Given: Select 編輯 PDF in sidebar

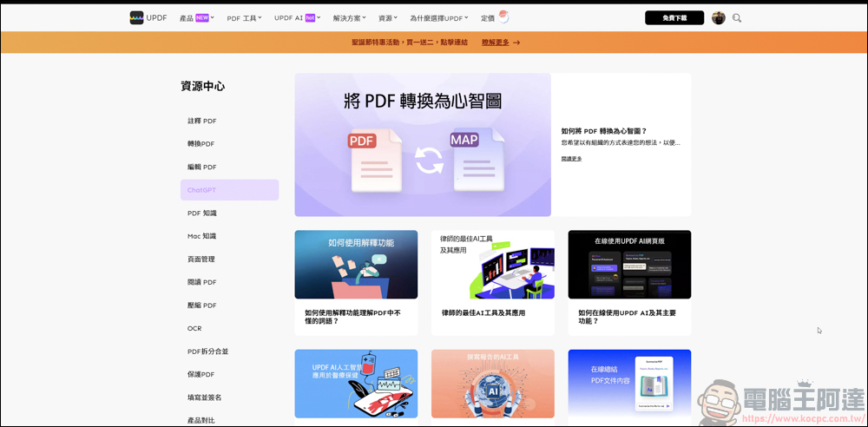Looking at the screenshot, I should tap(201, 167).
